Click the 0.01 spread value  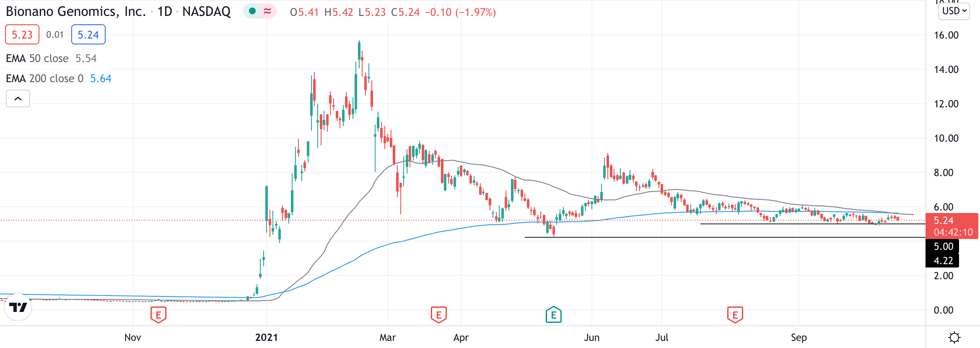pos(55,35)
